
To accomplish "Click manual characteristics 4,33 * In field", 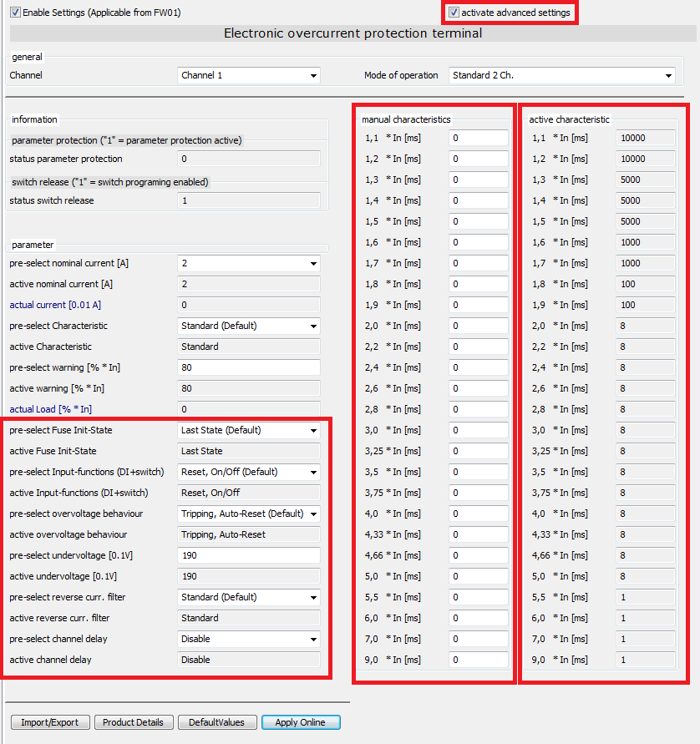I will (479, 534).
